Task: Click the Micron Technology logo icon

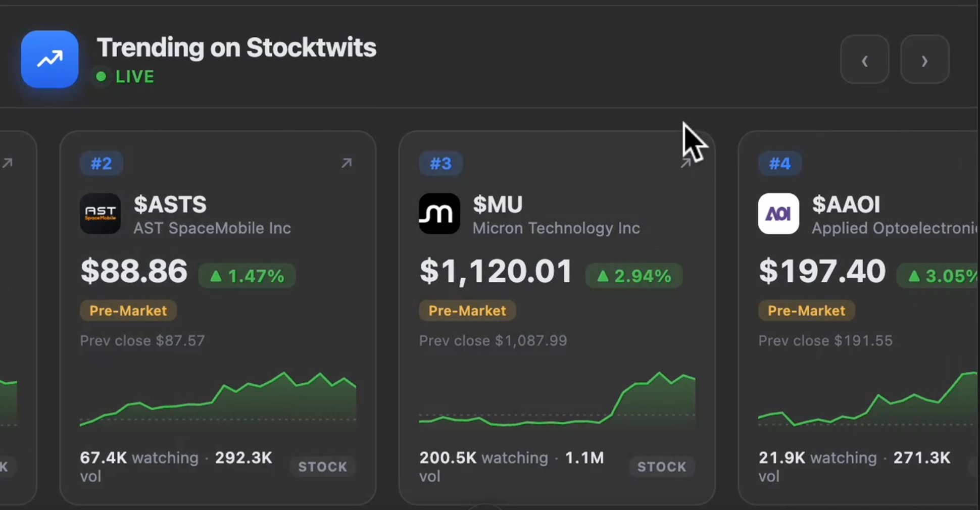Action: (439, 214)
